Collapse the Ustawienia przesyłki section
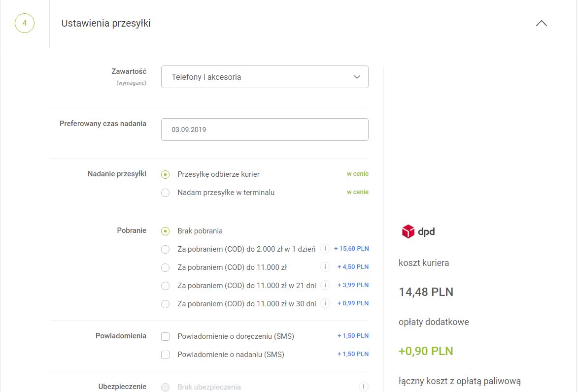The image size is (578, 392). (541, 24)
